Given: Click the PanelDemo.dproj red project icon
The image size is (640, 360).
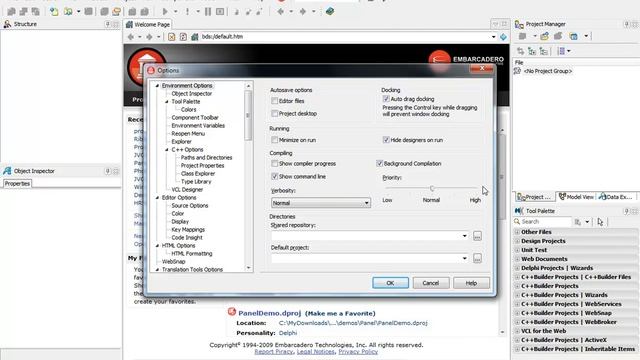Looking at the screenshot, I should [x=232, y=312].
